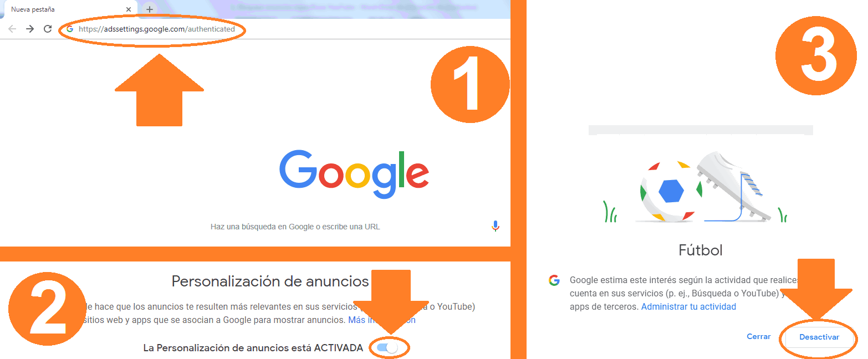Click the Fútbol interest title
The width and height of the screenshot is (868, 359).
701,250
